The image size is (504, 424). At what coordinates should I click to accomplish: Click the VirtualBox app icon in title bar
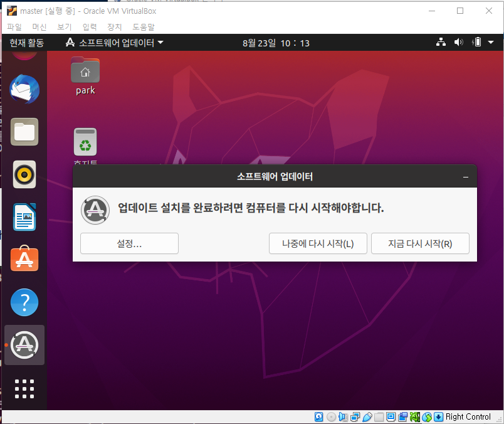[12, 11]
